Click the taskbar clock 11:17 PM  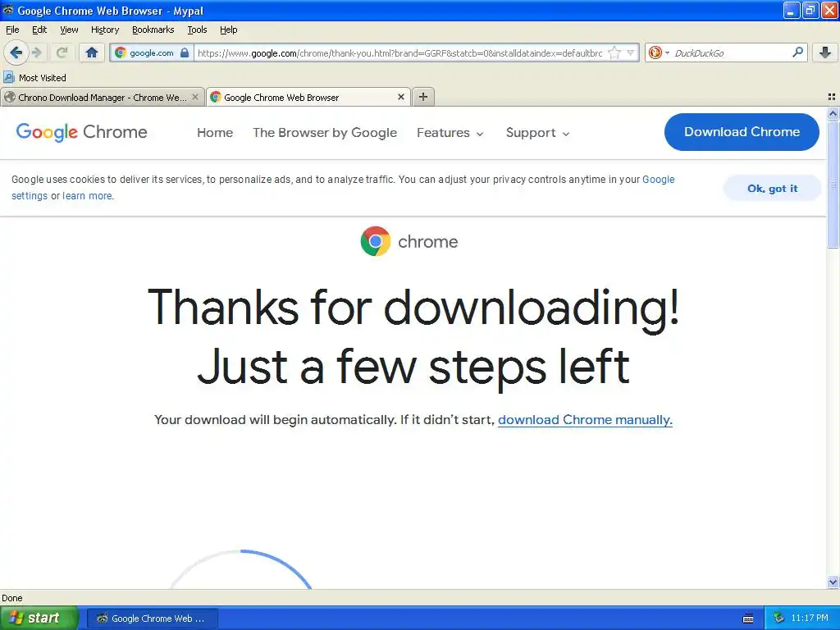(x=810, y=618)
